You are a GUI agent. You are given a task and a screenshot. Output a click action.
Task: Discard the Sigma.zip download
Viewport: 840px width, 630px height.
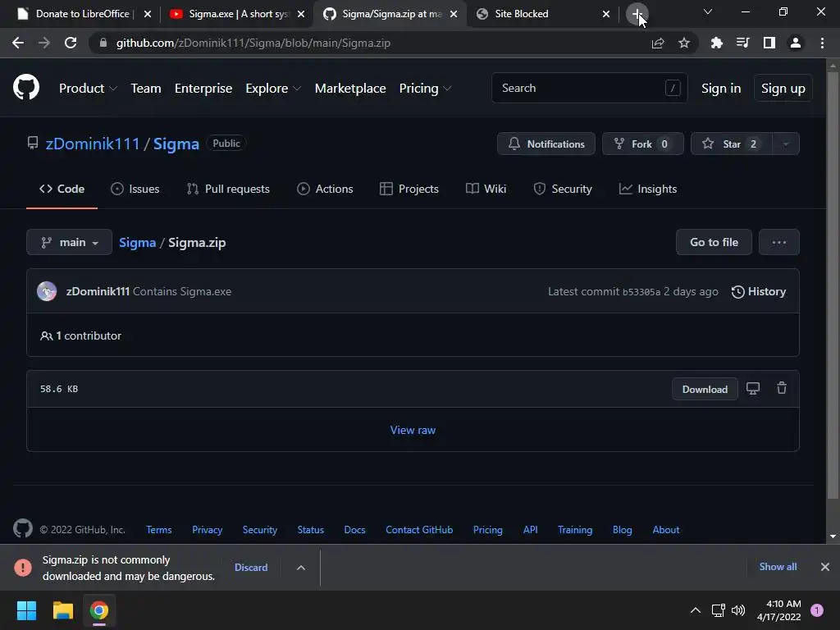pos(251,568)
